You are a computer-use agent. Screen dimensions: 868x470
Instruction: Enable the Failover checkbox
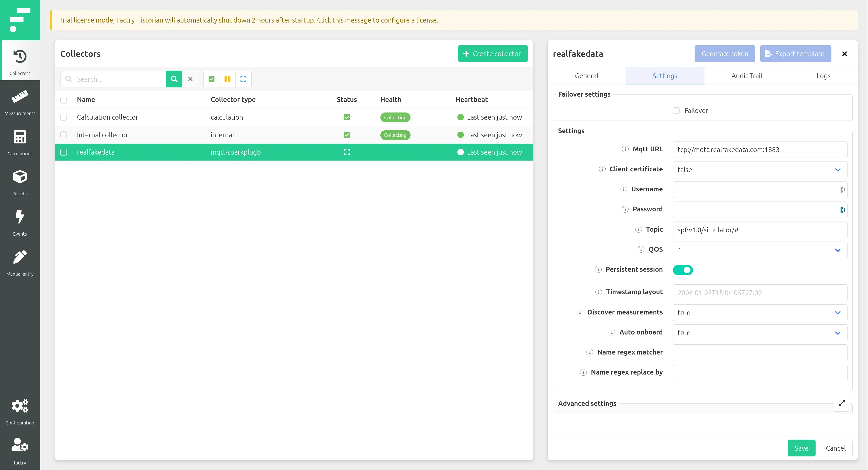pyautogui.click(x=676, y=111)
